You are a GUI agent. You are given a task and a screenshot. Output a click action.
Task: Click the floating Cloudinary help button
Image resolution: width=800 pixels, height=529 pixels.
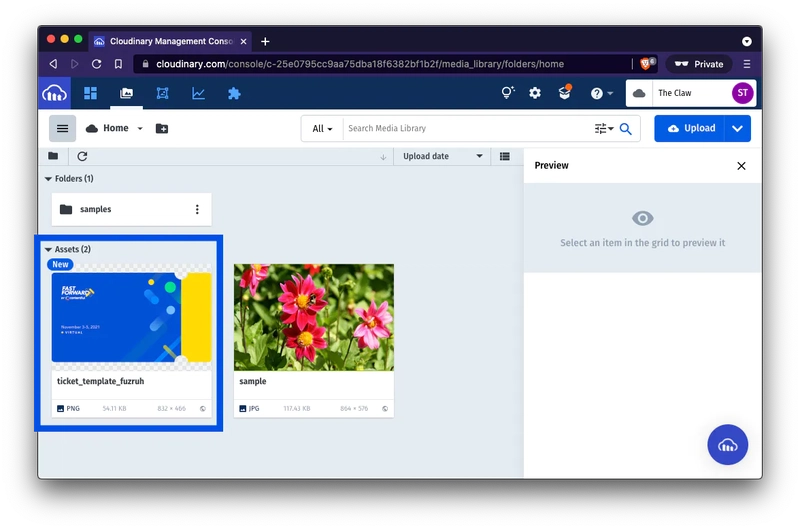coord(728,445)
